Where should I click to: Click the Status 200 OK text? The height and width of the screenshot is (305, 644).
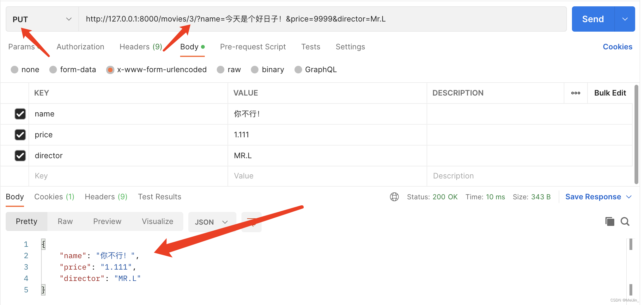pos(432,197)
